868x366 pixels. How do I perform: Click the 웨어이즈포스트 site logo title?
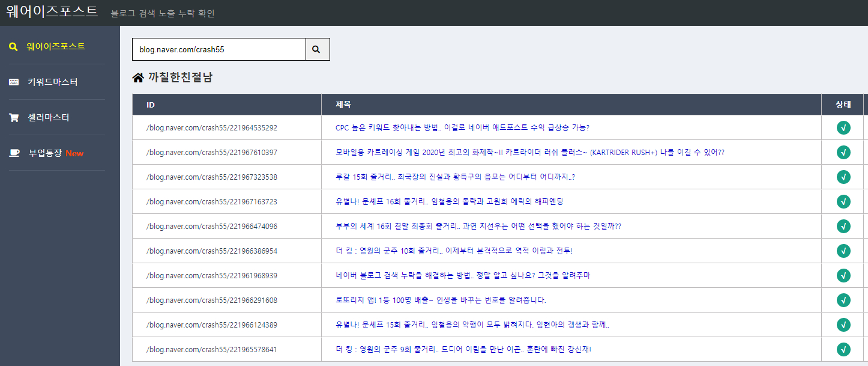tap(52, 12)
